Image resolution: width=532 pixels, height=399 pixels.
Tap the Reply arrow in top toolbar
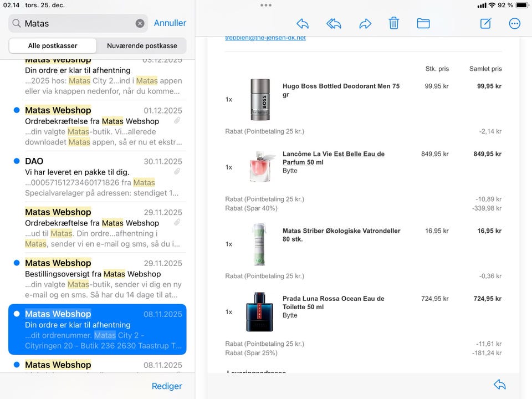[303, 23]
